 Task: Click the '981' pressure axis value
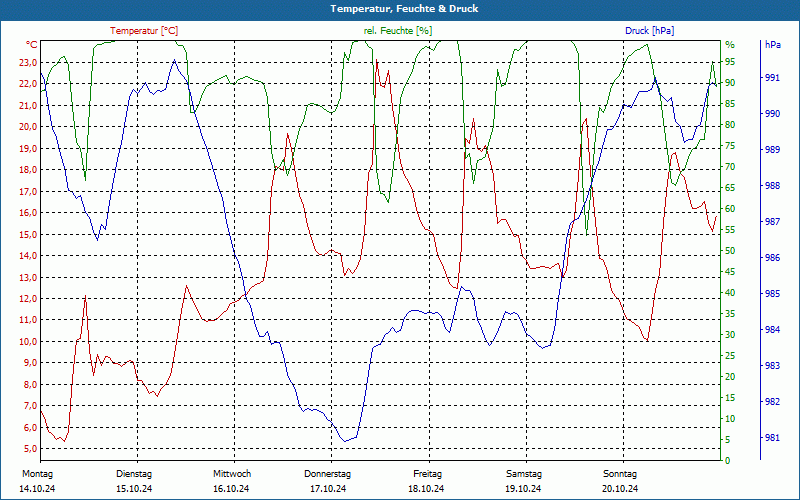pyautogui.click(x=772, y=437)
